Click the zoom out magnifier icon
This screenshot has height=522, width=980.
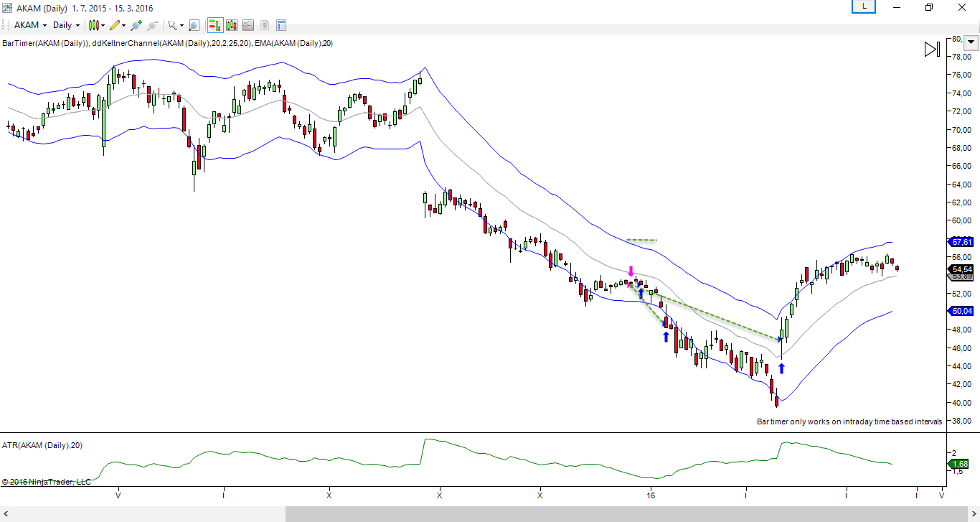point(152,25)
